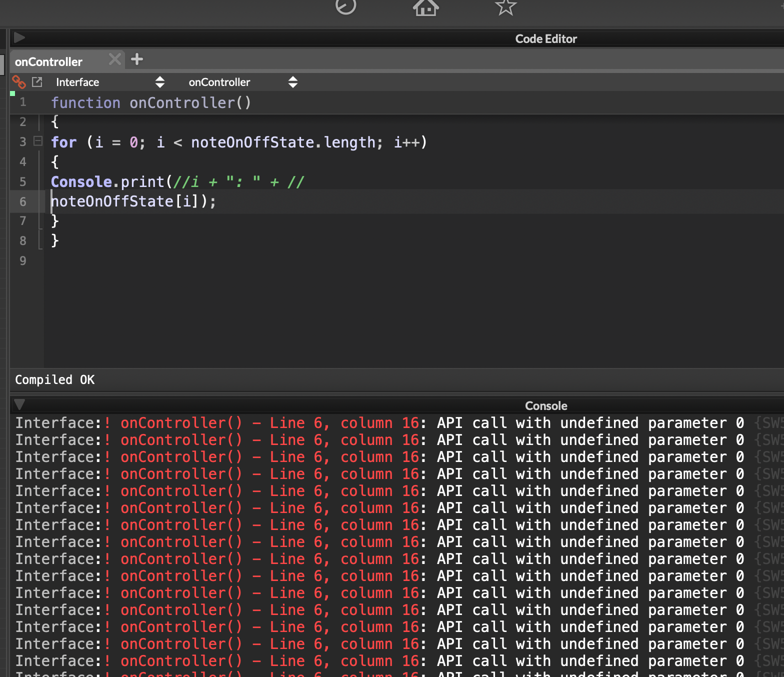Screen dimensions: 784x677
Task: Click the home icon in the top bar
Action: pyautogui.click(x=425, y=7)
